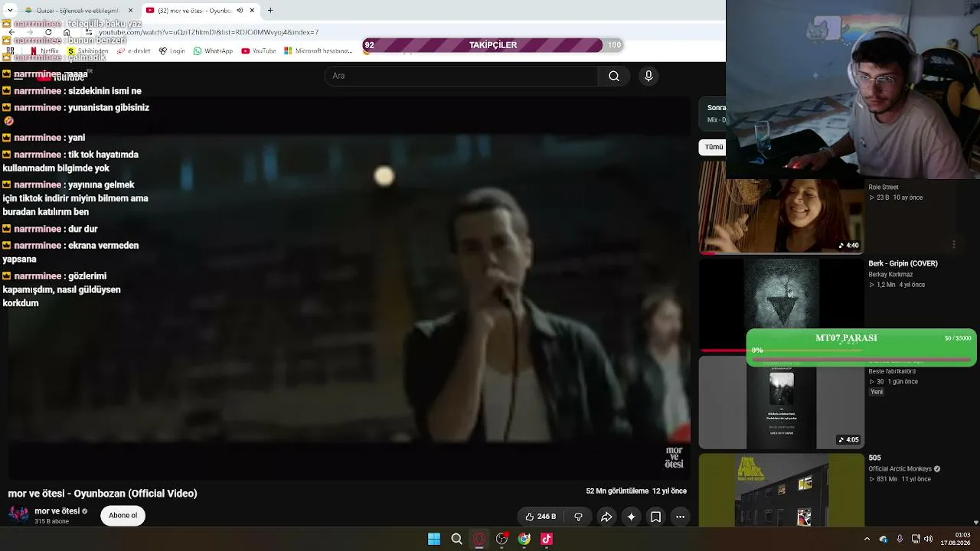Viewport: 980px width, 551px height.
Task: Open the TikTok taskbar icon
Action: pos(547,539)
